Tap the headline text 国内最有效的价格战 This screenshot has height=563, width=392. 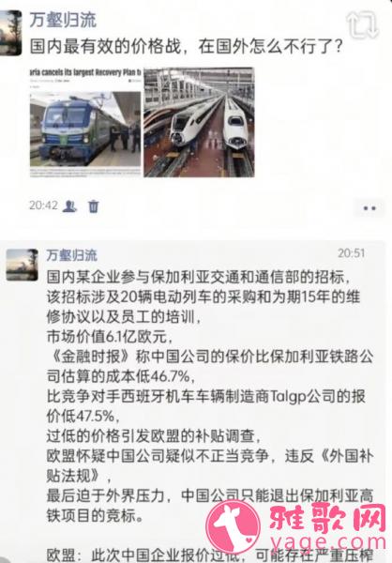(106, 47)
